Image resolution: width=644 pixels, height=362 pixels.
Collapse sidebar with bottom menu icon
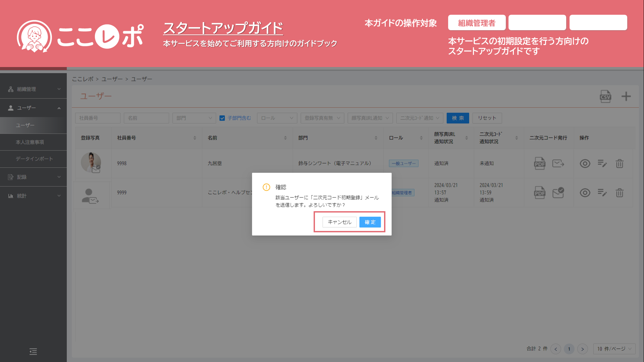[x=33, y=351]
